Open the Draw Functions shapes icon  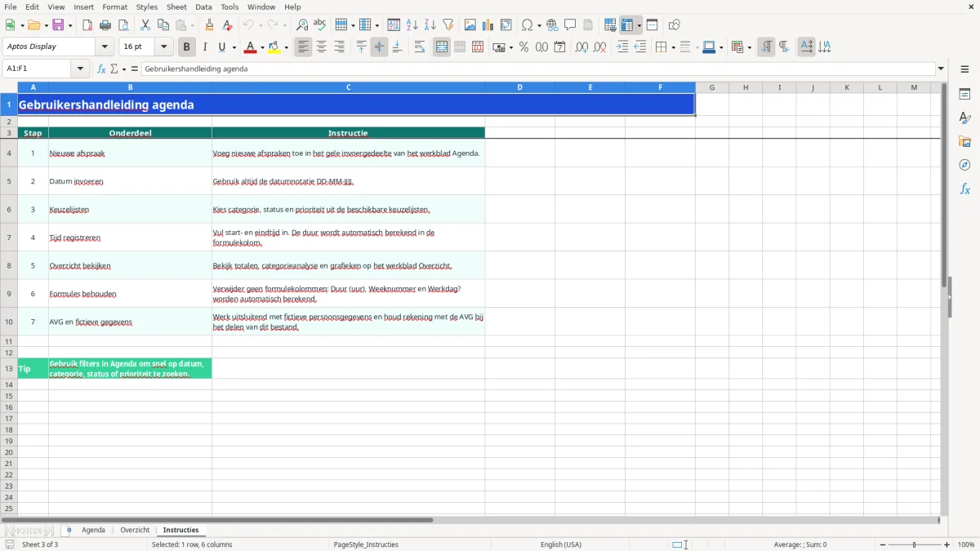click(x=675, y=25)
